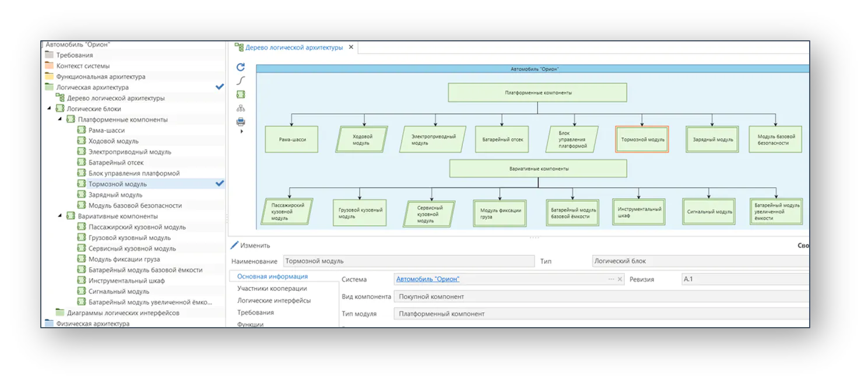Viewport: 868px width, 386px height.
Task: Click the refresh diagram icon
Action: 241,67
